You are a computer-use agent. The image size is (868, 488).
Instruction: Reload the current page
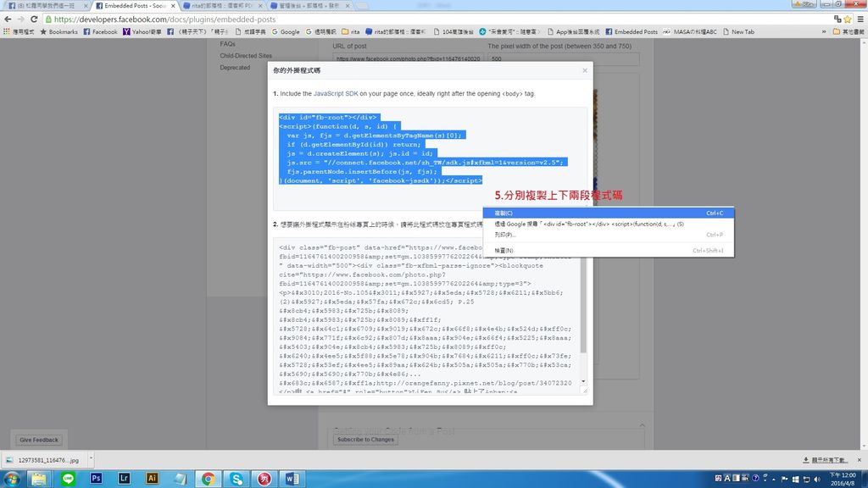click(x=34, y=19)
